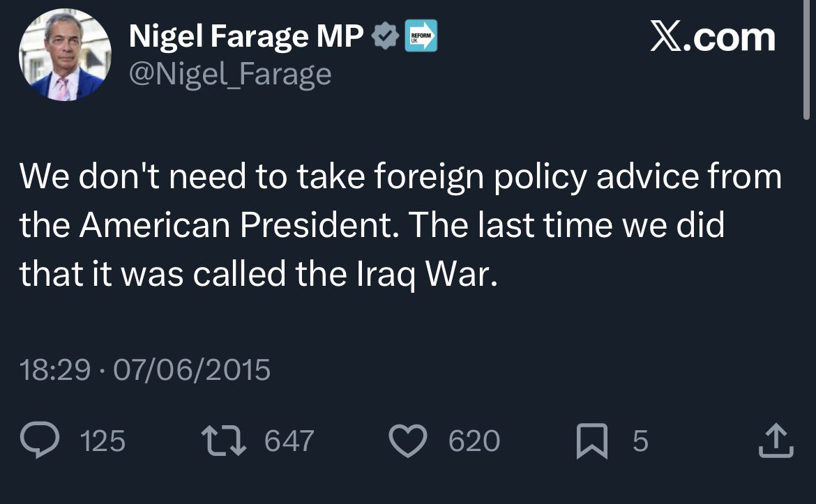Screen dimensions: 816x504
Task: View the 125 replies count
Action: pos(103,441)
